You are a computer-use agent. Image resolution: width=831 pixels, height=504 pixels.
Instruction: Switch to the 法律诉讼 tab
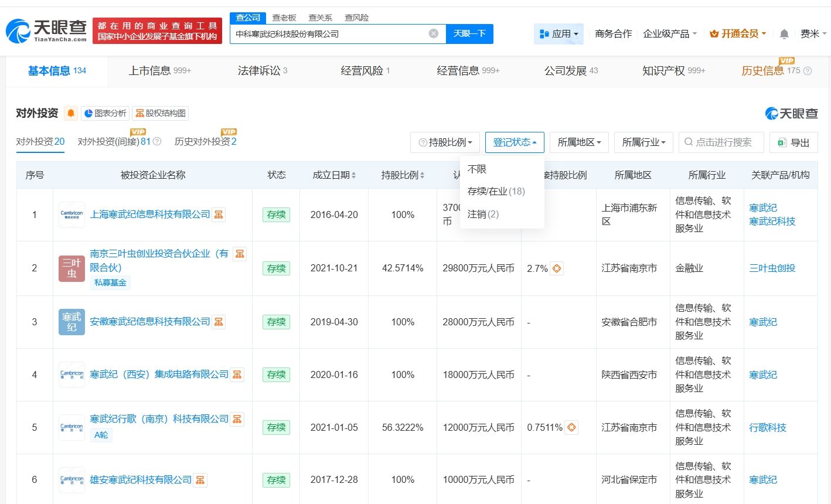pos(262,71)
